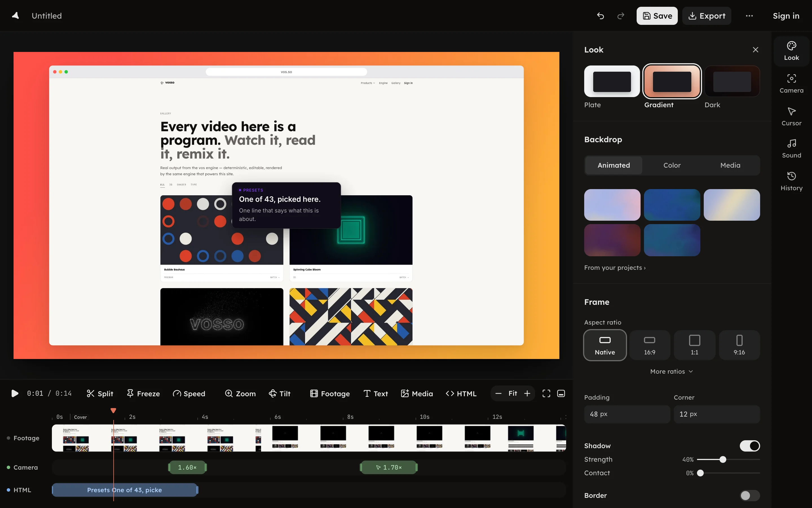Toggle the Shadow switch off
This screenshot has height=508, width=812.
tap(750, 446)
